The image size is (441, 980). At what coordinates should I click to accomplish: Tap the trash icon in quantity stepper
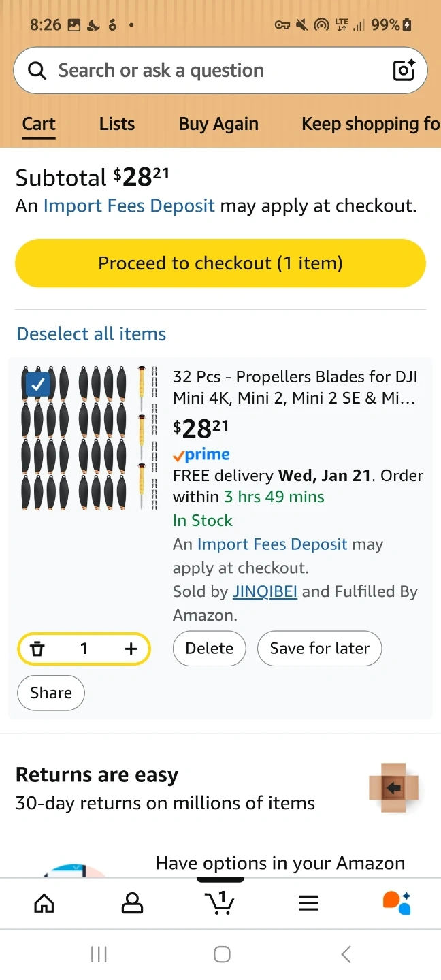pos(38,649)
